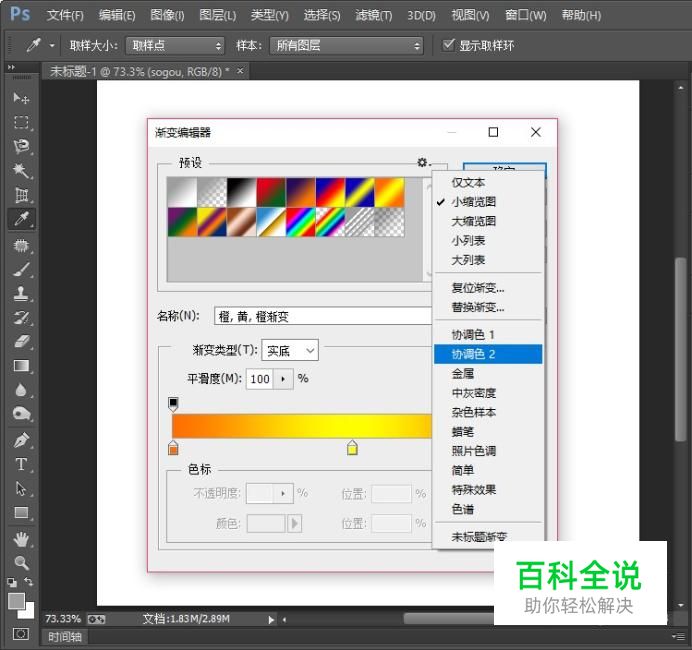This screenshot has width=692, height=650.
Task: Select the Hand tool
Action: pyautogui.click(x=21, y=539)
